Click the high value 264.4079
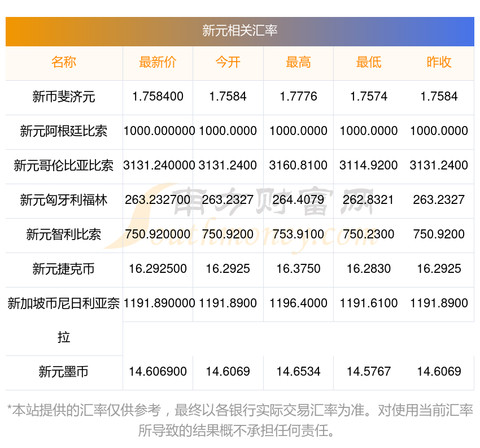 coord(298,199)
